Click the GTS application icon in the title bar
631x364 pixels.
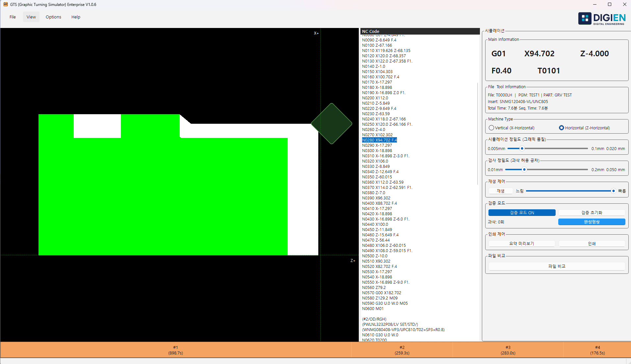5,4
